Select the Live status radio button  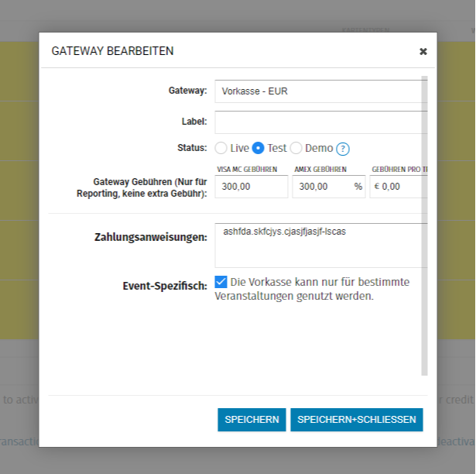221,148
